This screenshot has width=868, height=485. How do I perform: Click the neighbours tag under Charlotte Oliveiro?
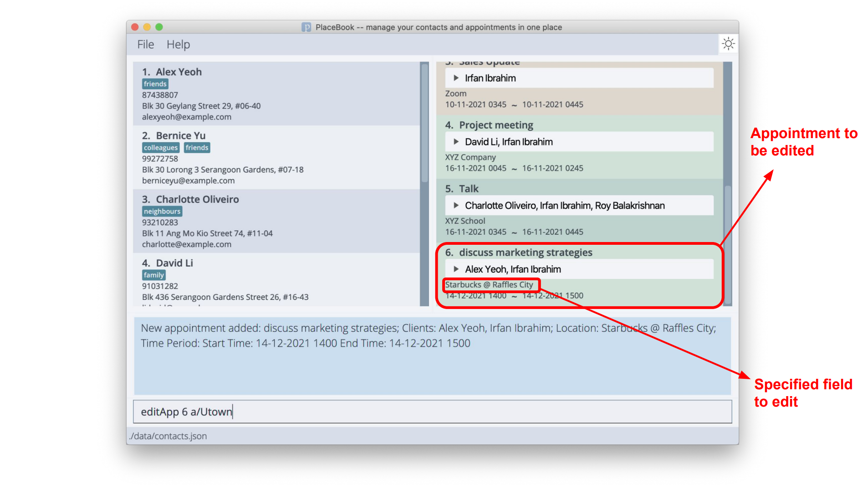162,212
